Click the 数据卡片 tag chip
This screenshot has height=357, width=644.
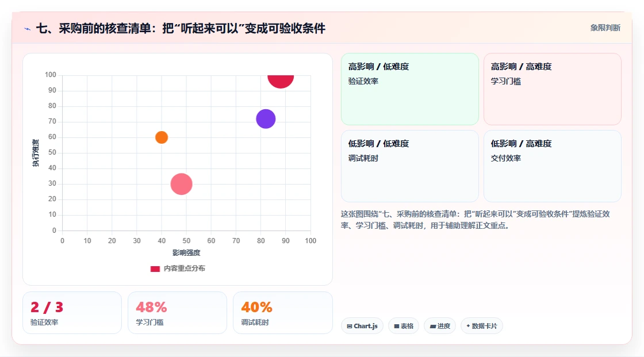tap(482, 326)
